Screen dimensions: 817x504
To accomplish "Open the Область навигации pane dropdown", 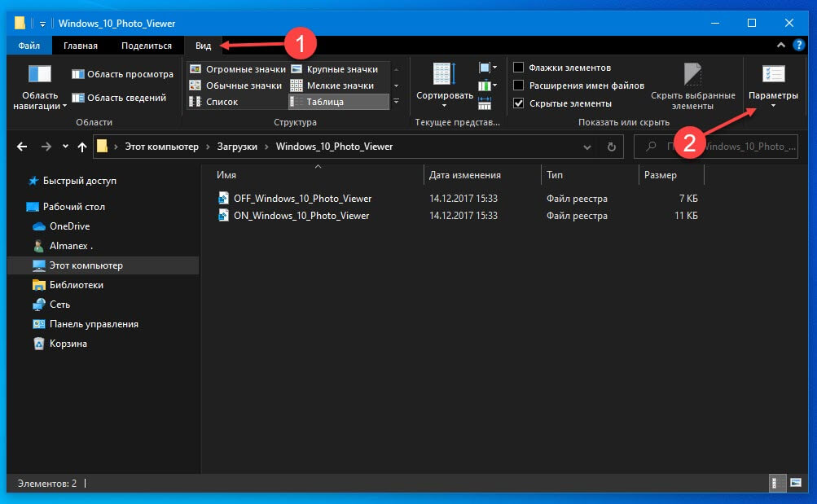I will click(x=40, y=87).
